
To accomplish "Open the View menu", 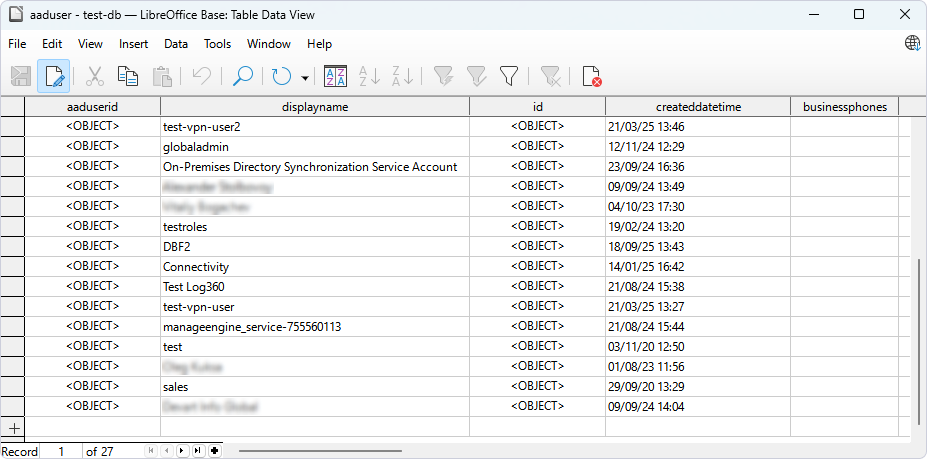I will 90,44.
